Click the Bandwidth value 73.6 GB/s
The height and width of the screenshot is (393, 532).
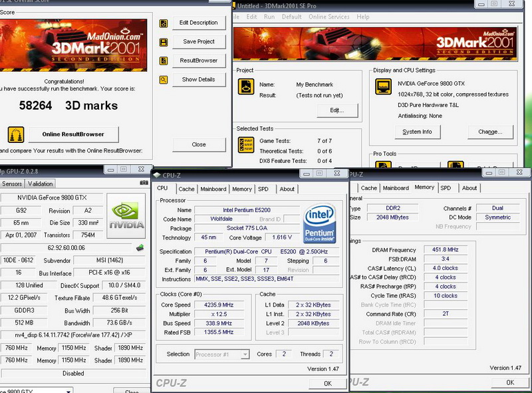[120, 323]
